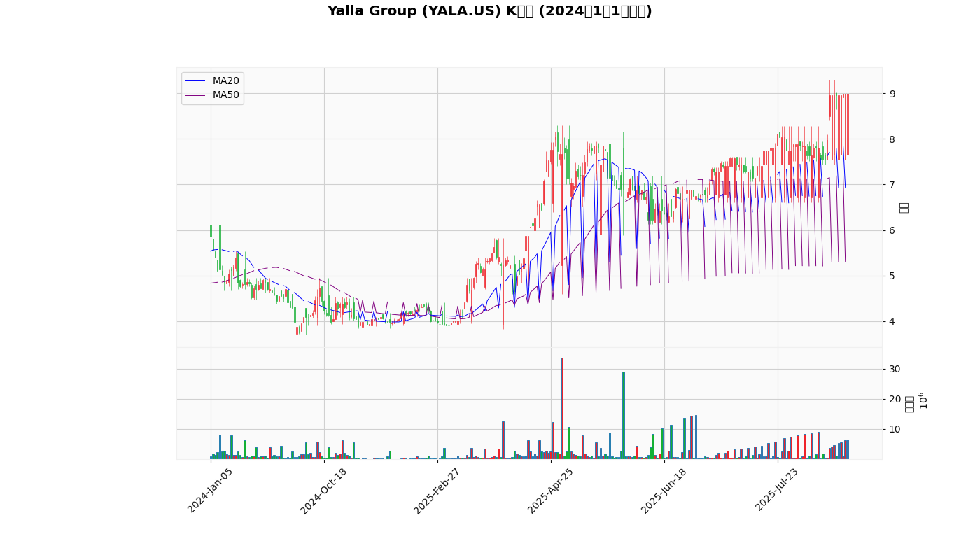Click the 2025-Jul-23 date label
The height and width of the screenshot is (560, 980).
click(x=777, y=491)
